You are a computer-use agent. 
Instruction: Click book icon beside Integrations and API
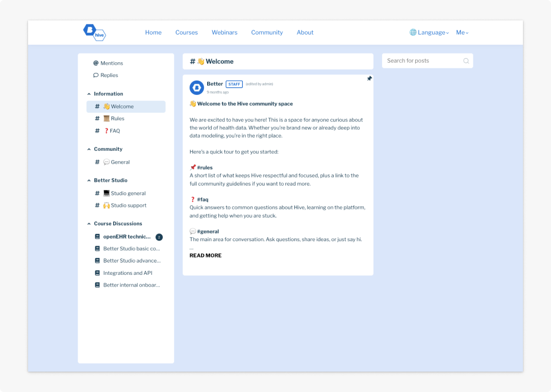pyautogui.click(x=97, y=273)
